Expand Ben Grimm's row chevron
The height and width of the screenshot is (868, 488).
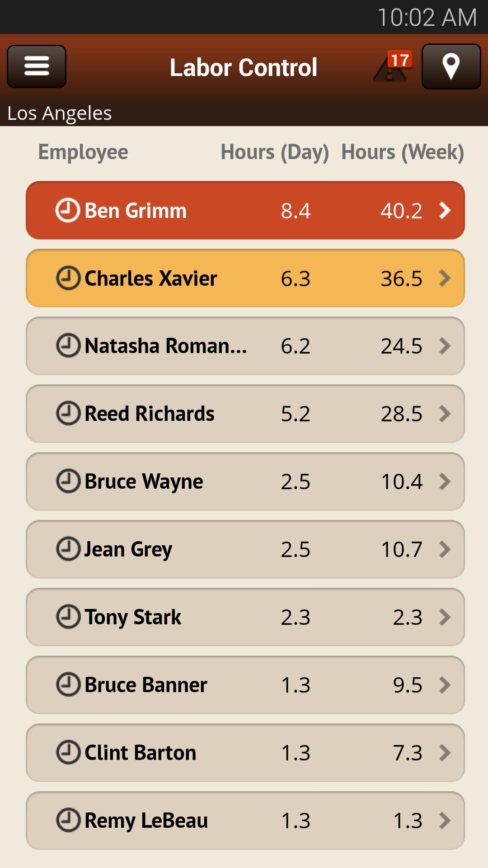tap(445, 210)
